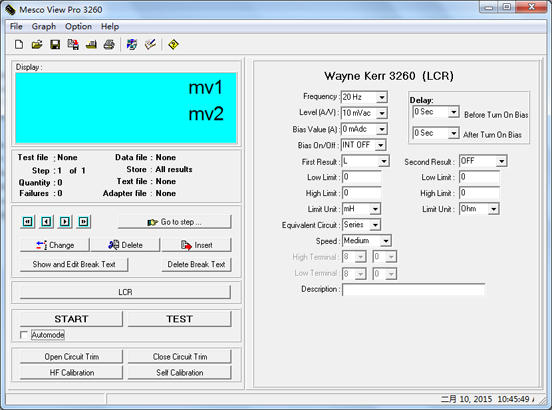Click the LCR button
Viewport: 552px width, 410px height.
[x=125, y=292]
